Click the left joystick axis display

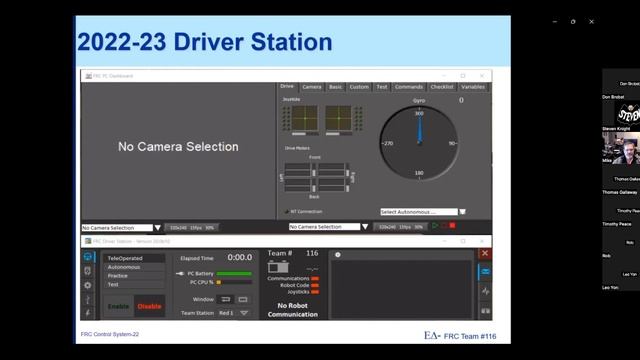[x=304, y=118]
